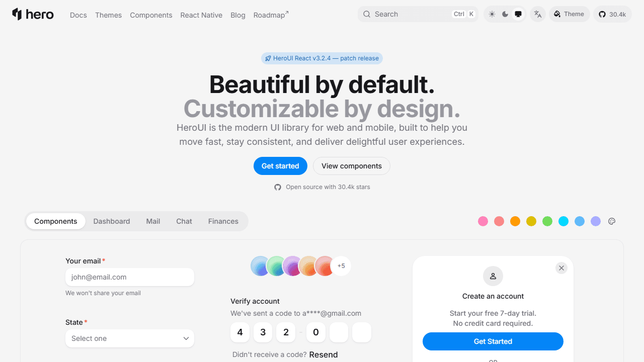Click the code digit box showing 4
The image size is (644, 362).
(240, 332)
